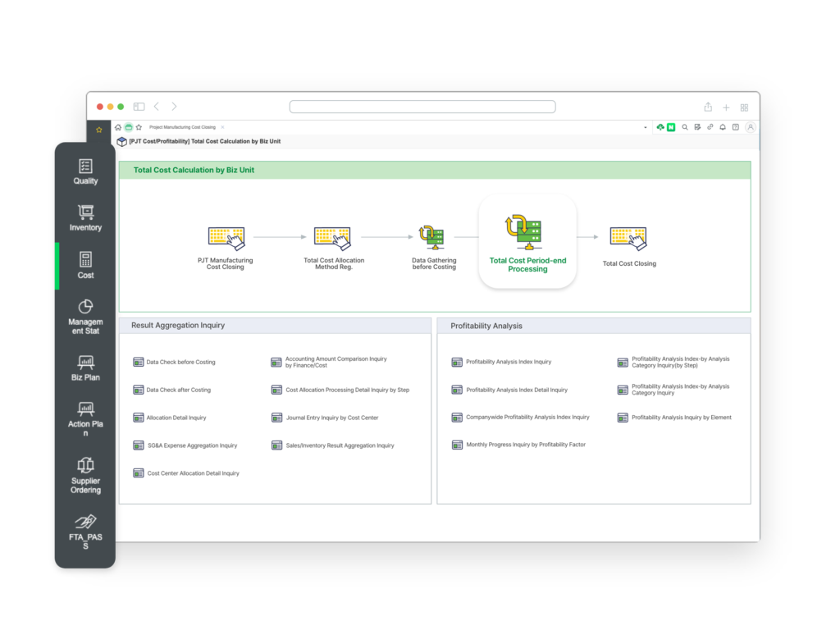Switch to Project Manufacturing Cost Closing tab
This screenshot has width=840, height=630.
coord(182,127)
